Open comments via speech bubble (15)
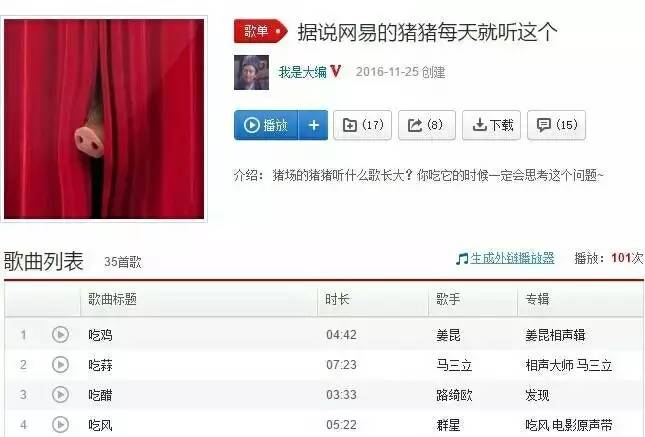 click(557, 125)
